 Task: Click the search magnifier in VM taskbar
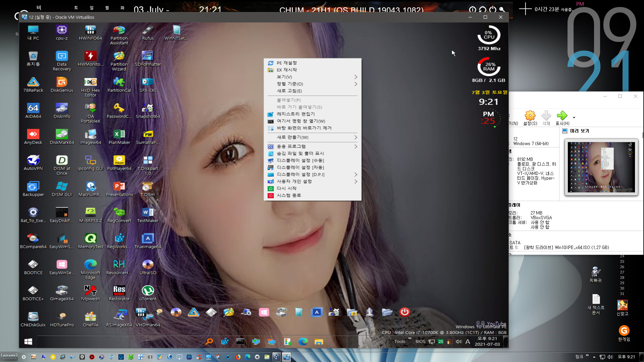click(x=209, y=342)
